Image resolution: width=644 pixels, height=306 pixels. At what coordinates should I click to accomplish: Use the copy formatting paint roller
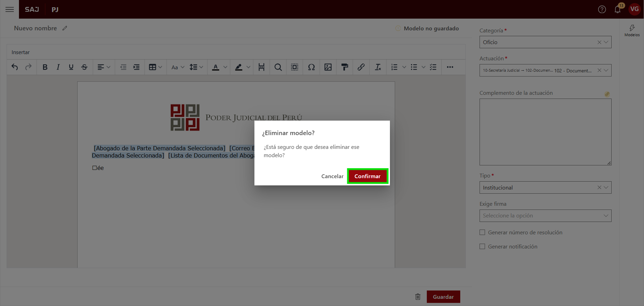344,67
